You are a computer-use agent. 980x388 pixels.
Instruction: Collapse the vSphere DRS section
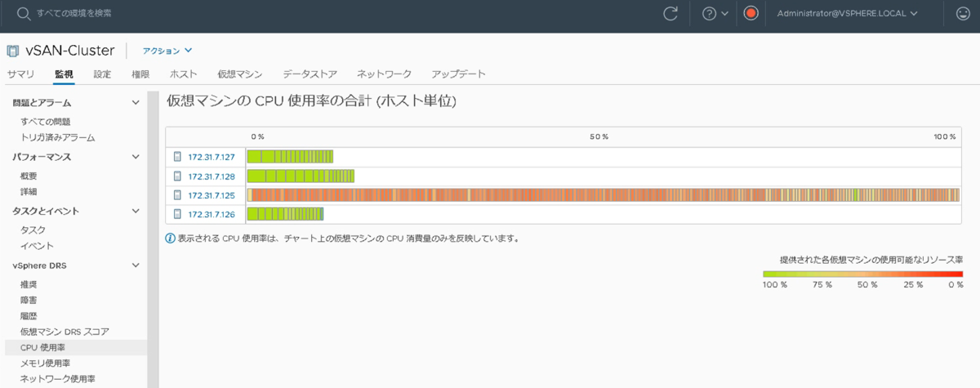pyautogui.click(x=136, y=265)
